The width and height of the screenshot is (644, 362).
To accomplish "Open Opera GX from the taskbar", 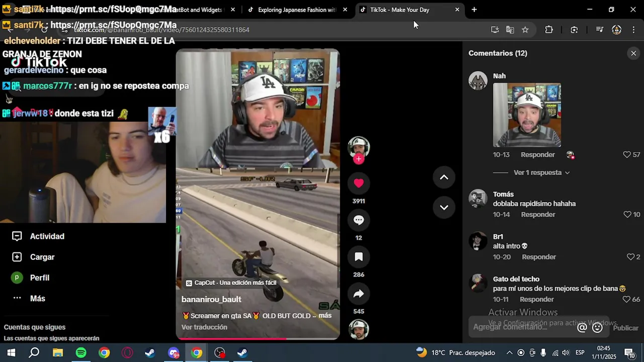I will pyautogui.click(x=127, y=353).
